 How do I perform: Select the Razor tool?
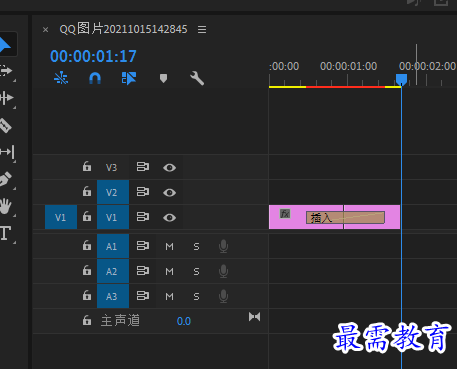point(5,126)
